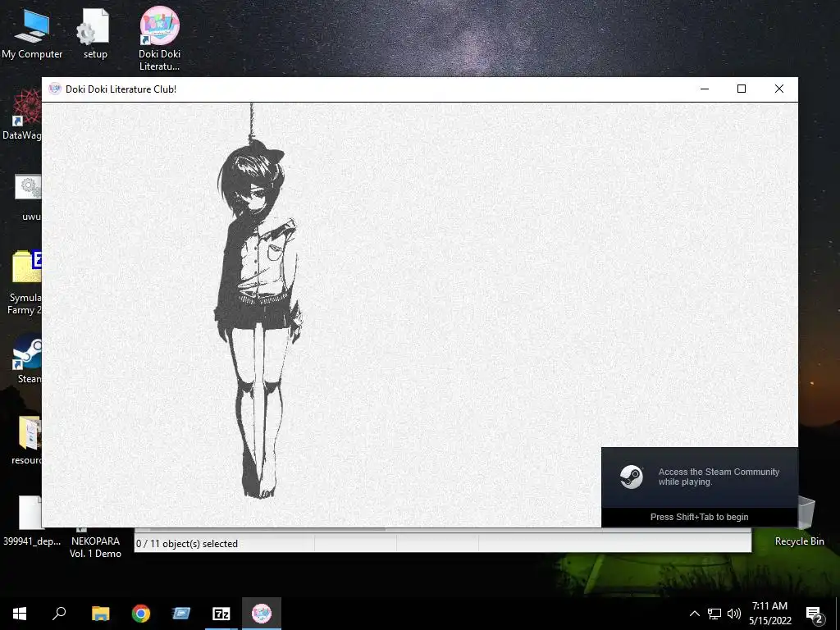
Task: Open the clock showing 7:11 AM
Action: [769, 614]
